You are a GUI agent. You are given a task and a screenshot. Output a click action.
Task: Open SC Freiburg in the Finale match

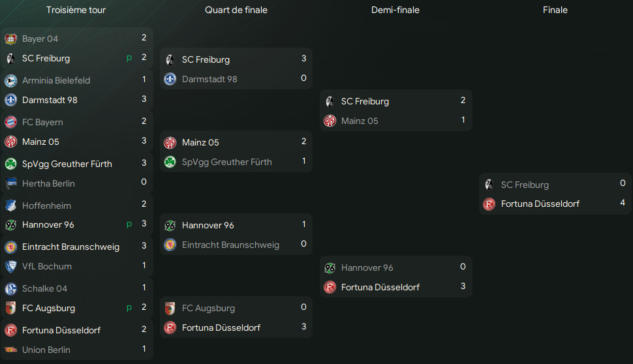point(525,185)
